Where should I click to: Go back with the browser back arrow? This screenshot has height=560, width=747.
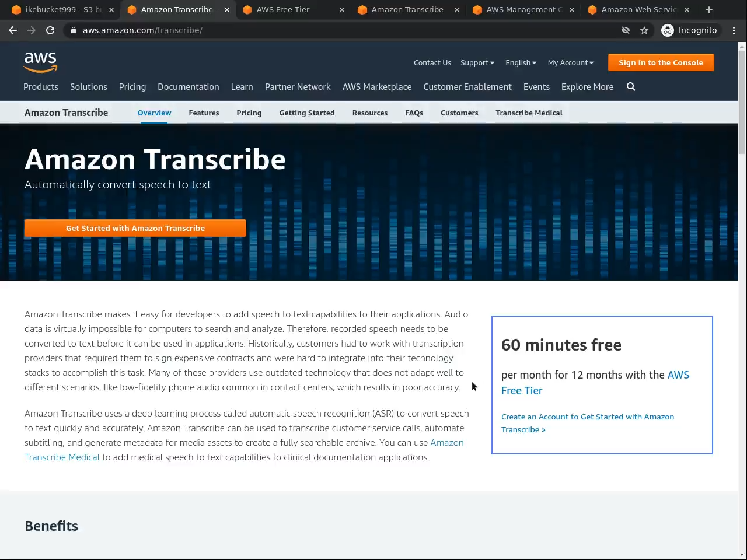tap(13, 30)
